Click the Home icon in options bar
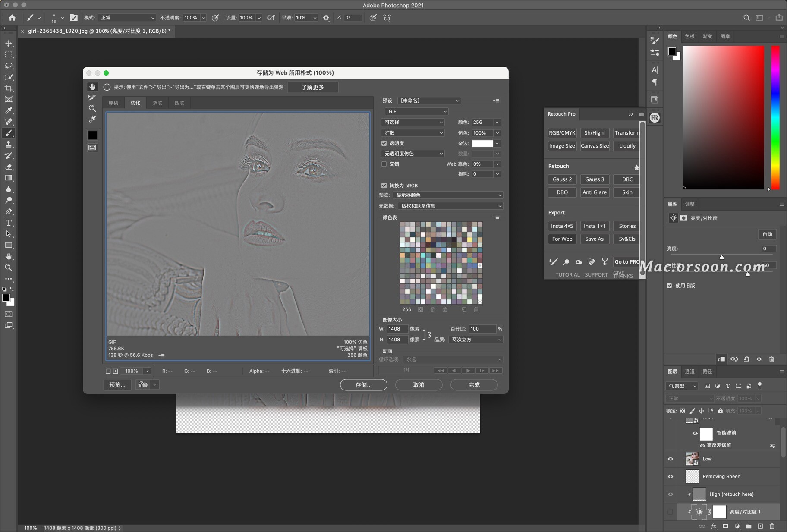 (12, 18)
